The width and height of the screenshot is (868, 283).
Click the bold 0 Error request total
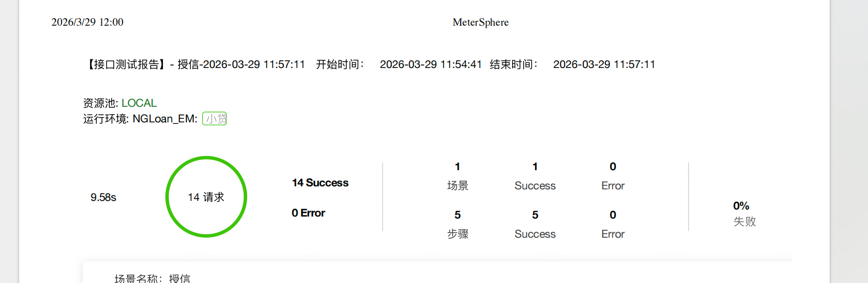pyautogui.click(x=308, y=213)
